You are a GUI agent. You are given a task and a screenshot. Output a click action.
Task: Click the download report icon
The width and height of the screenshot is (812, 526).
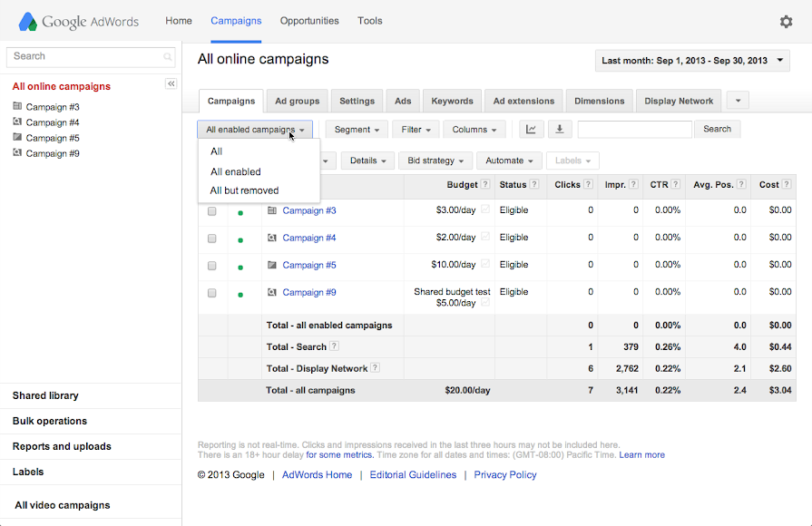coord(559,130)
